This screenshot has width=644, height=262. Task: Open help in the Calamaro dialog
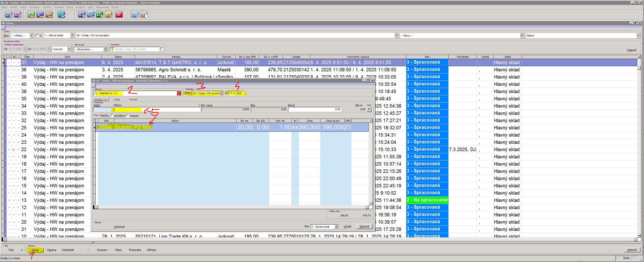[94, 85]
